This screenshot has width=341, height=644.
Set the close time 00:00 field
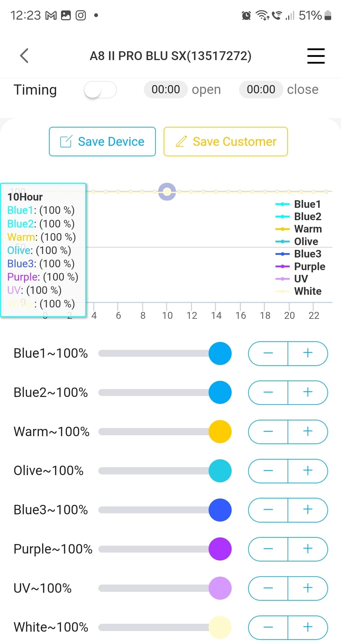pyautogui.click(x=261, y=90)
